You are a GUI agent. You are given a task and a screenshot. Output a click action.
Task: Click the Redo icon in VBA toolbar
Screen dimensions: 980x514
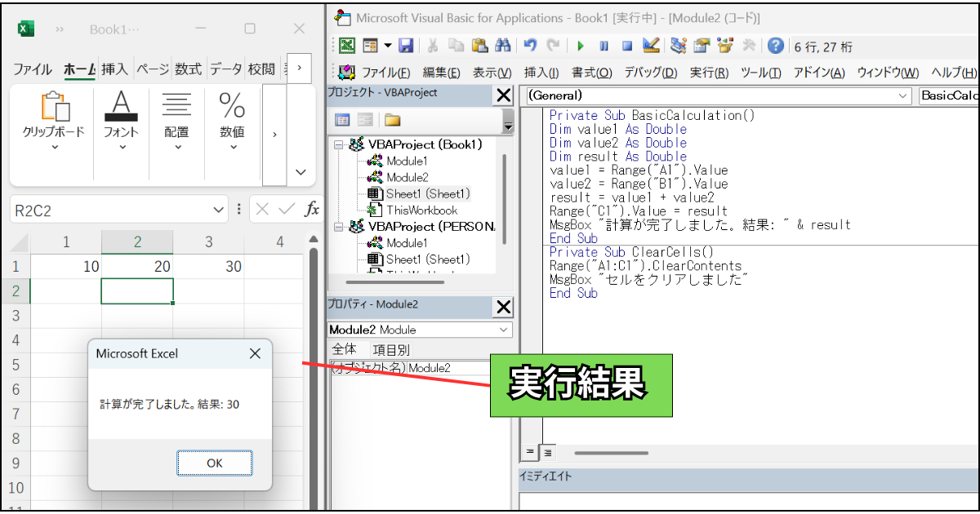click(x=554, y=46)
